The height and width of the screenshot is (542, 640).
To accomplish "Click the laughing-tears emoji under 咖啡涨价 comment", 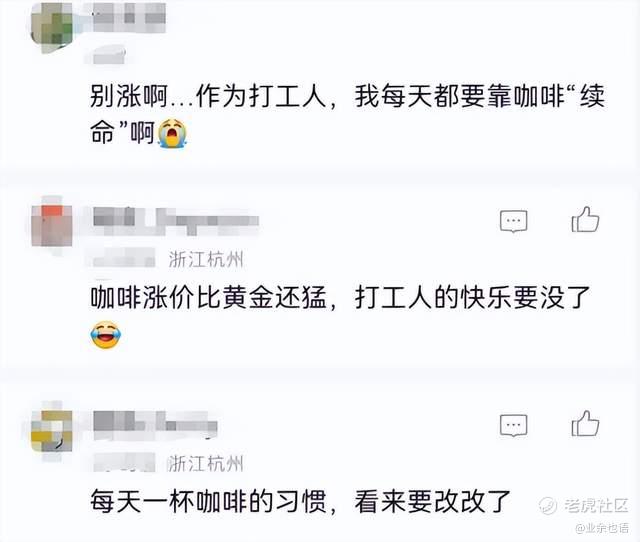I will [105, 335].
